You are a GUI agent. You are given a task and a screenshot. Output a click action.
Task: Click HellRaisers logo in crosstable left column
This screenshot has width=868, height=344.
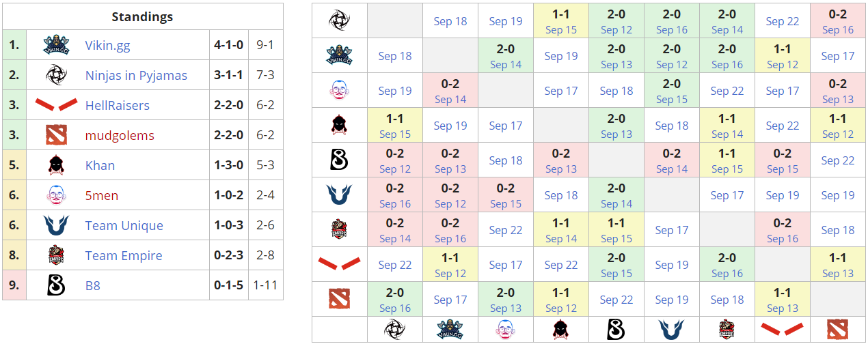click(339, 264)
